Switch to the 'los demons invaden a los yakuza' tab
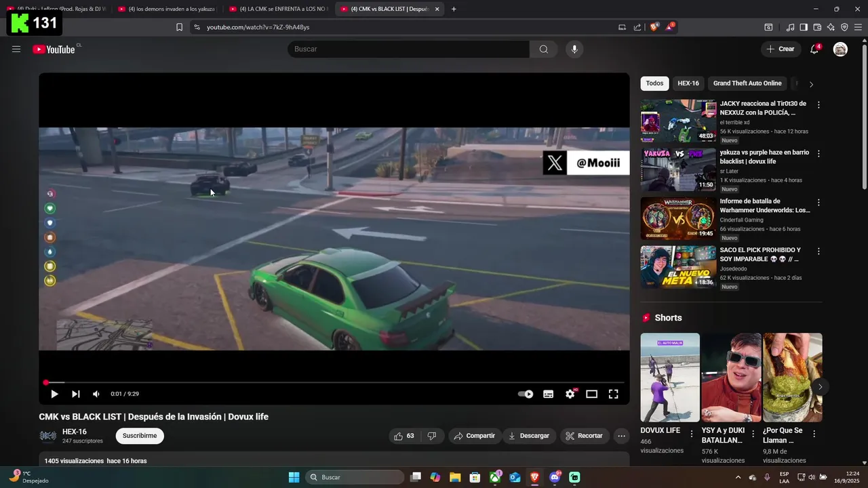Screen dimensions: 868x488 point(166,9)
